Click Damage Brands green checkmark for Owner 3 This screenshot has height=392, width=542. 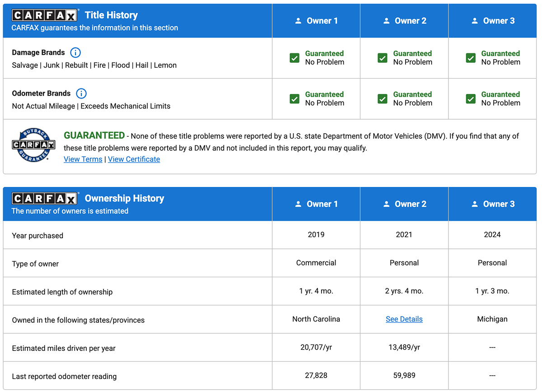coord(471,58)
